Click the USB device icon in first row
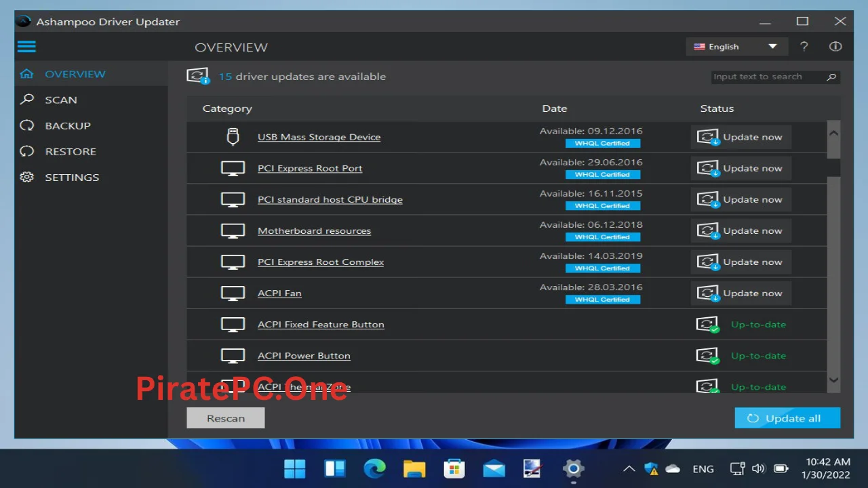The height and width of the screenshot is (488, 868). (233, 136)
